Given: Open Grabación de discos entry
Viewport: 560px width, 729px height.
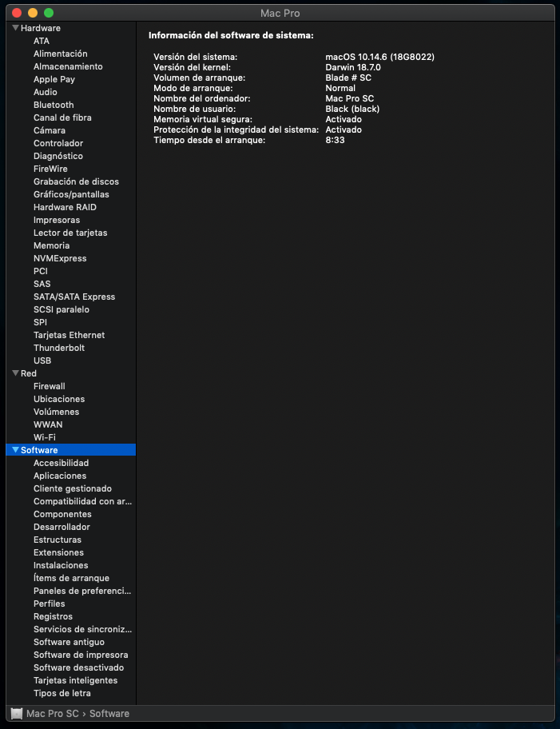Looking at the screenshot, I should click(76, 181).
